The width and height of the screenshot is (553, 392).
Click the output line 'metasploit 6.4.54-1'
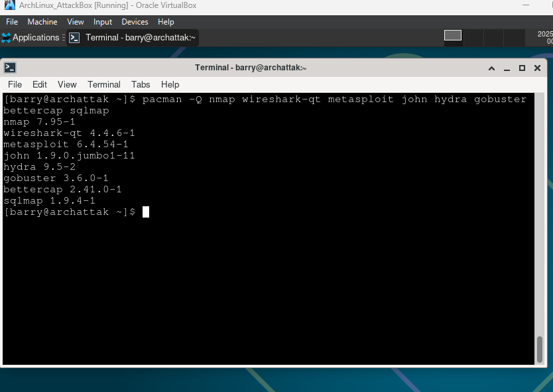click(x=66, y=145)
